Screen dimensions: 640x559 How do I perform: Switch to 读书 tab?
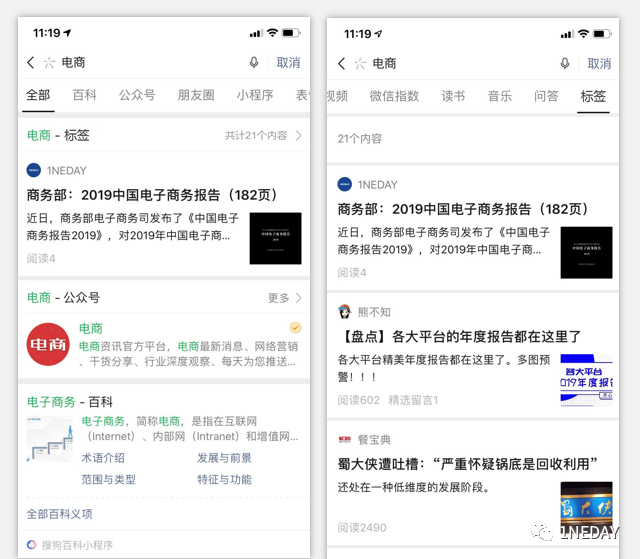click(x=453, y=96)
